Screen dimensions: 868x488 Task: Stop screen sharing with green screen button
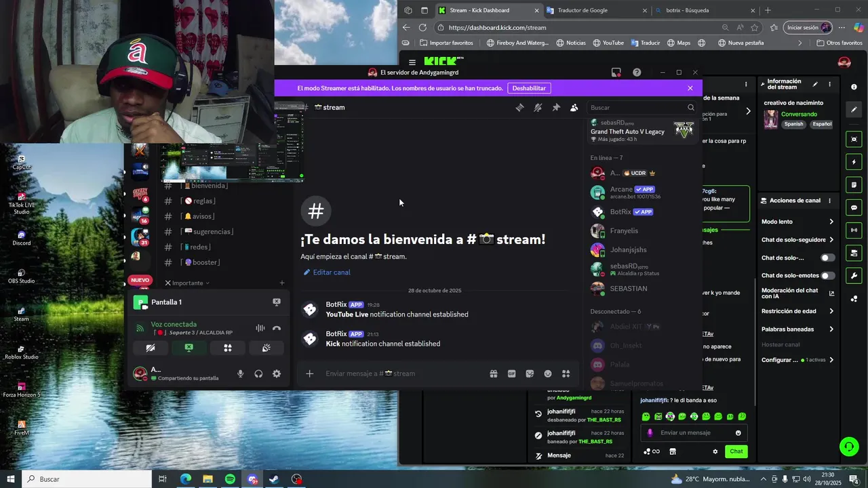[189, 348]
